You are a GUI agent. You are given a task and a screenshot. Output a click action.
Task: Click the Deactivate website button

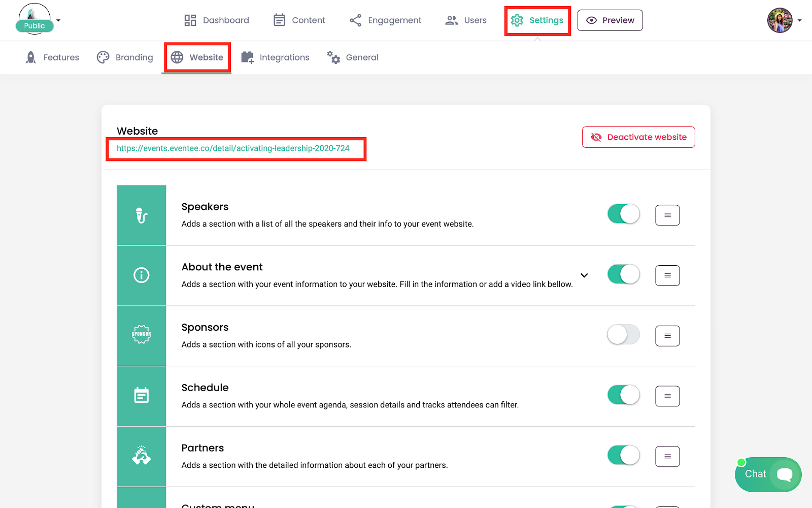(x=638, y=137)
